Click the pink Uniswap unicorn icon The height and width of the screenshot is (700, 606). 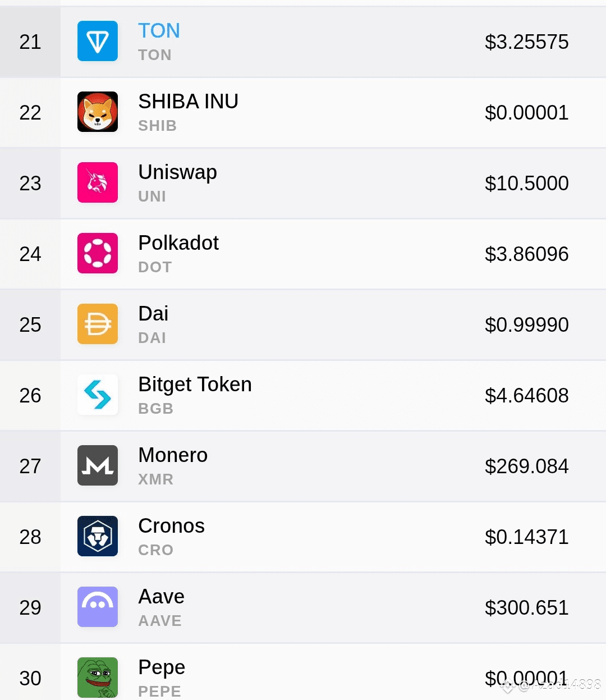[x=98, y=182]
